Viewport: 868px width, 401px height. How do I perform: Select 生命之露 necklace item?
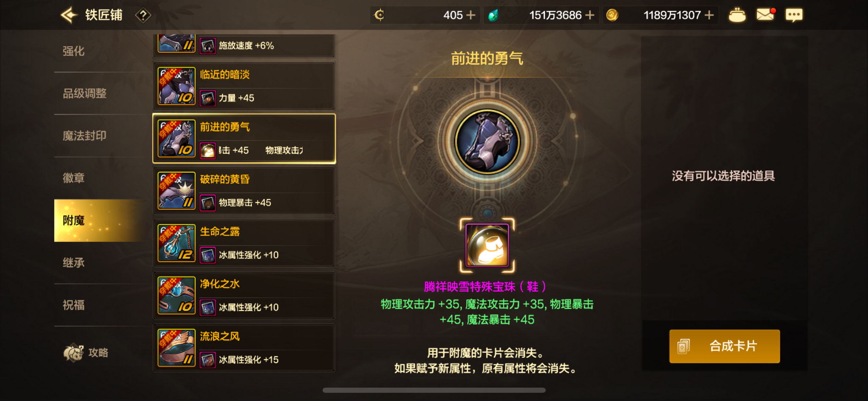point(244,243)
